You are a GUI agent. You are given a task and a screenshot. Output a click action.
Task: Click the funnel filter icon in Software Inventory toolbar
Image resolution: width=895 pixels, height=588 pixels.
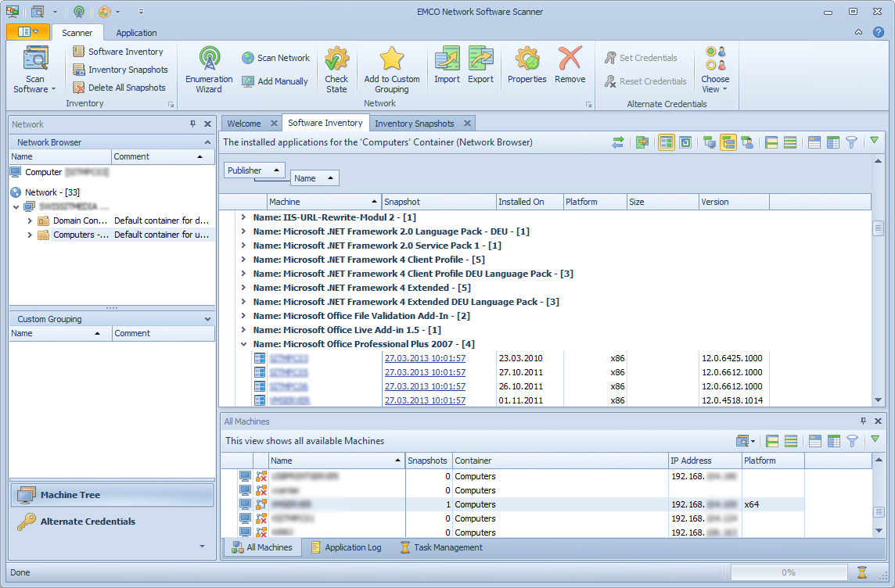[851, 142]
